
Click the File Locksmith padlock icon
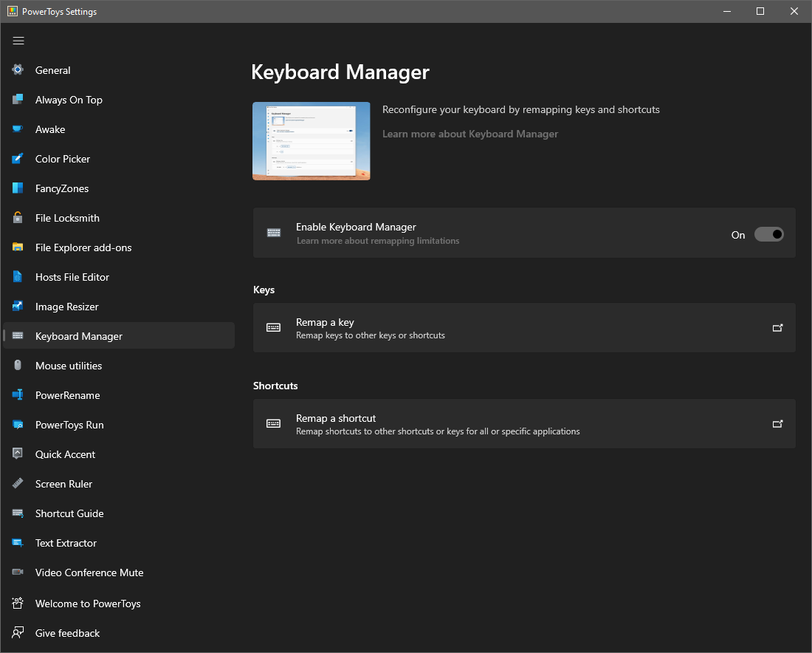point(18,218)
